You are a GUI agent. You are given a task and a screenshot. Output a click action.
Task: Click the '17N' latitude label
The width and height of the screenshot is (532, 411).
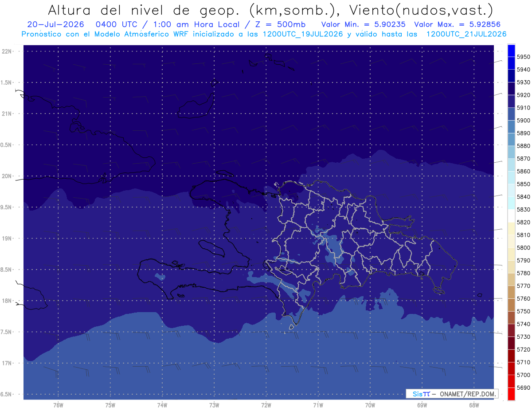pyautogui.click(x=7, y=363)
